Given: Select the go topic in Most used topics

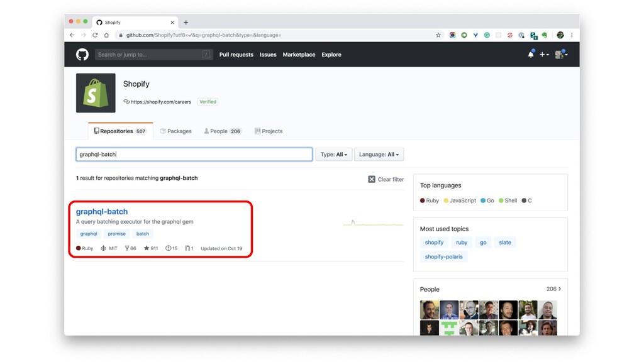Looking at the screenshot, I should point(483,243).
